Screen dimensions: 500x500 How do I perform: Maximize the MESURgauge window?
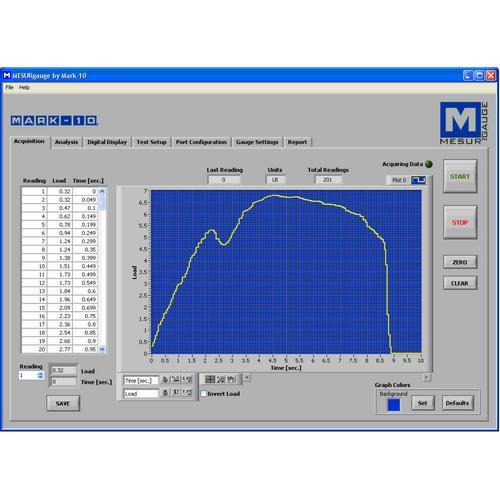coord(480,76)
